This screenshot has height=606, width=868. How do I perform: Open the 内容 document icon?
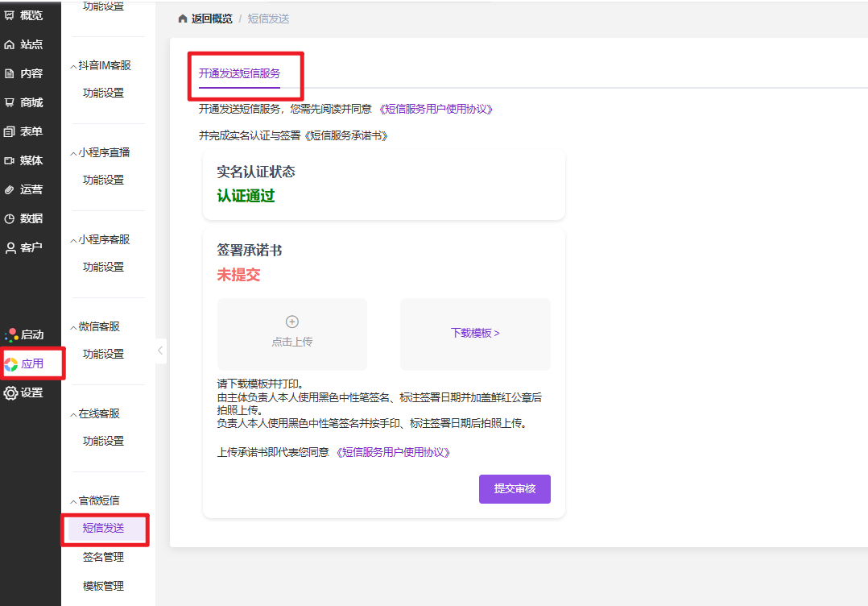click(10, 73)
